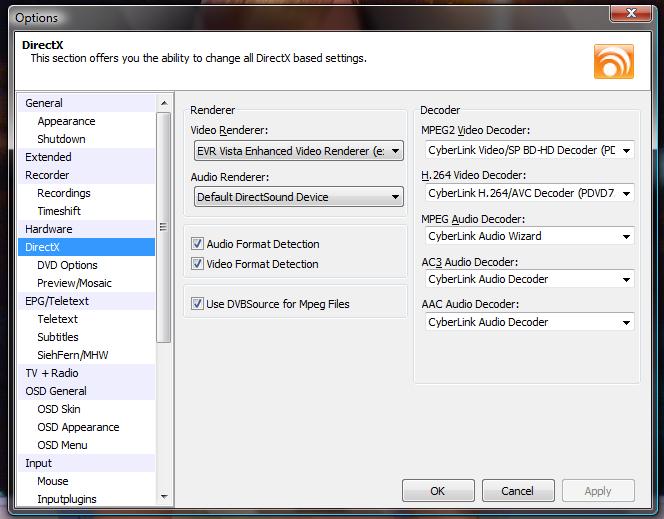Open OSD Appearance settings section
664x519 pixels.
tap(86, 427)
